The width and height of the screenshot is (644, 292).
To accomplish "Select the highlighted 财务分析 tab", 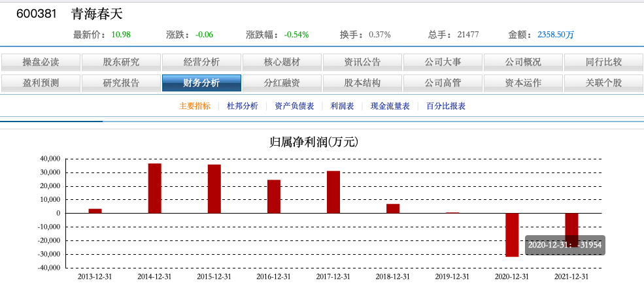I will tap(201, 83).
